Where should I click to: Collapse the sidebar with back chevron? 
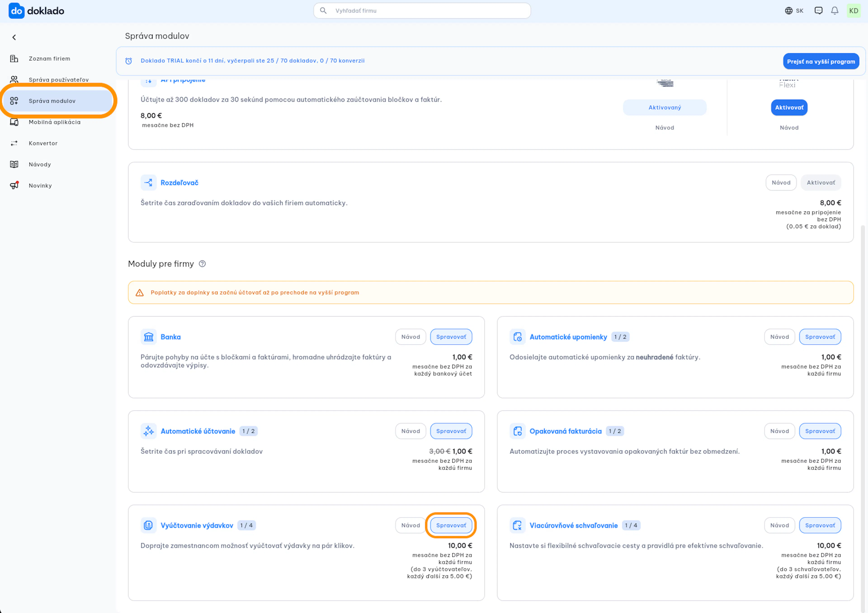click(x=14, y=37)
